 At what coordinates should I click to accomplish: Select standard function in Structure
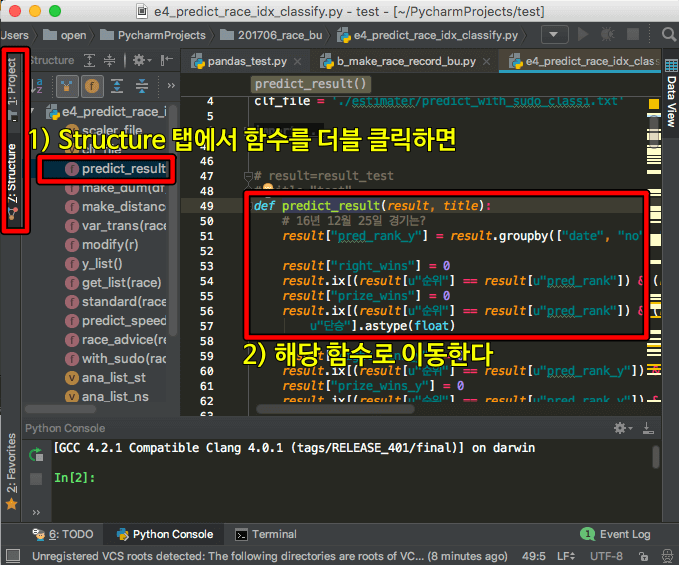[x=115, y=301]
